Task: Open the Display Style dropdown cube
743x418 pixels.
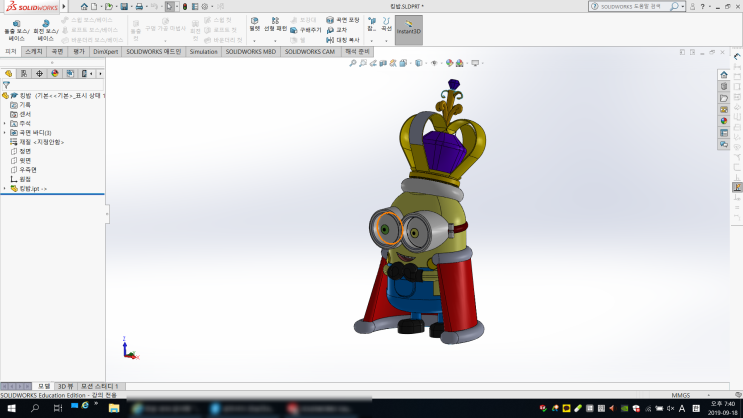Action: pos(418,63)
